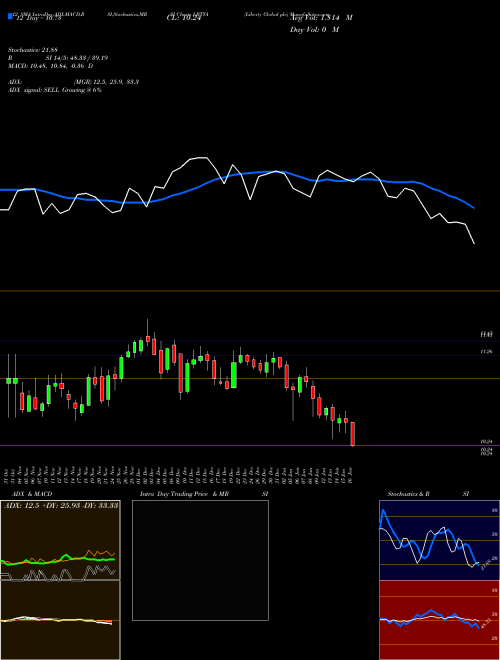The height and width of the screenshot is (660, 500).
Task: Select the 'ADX: 12.5 +DY: 25.93 -DY: 33.33' header
Action: pyautogui.click(x=61, y=505)
